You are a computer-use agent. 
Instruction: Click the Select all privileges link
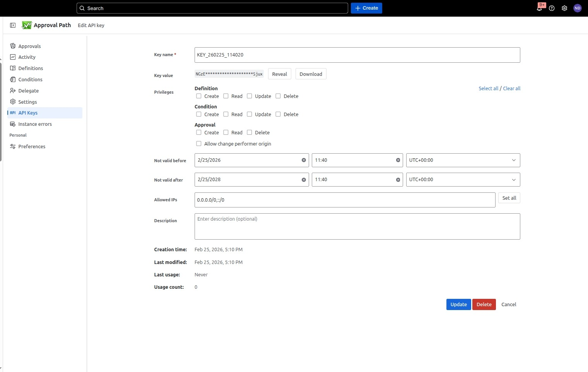coord(488,89)
